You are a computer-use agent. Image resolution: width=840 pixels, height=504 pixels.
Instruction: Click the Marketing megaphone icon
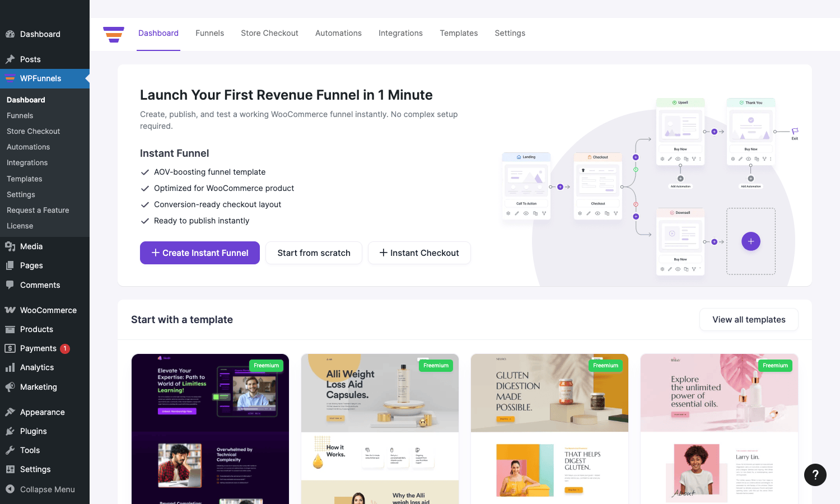pos(10,387)
